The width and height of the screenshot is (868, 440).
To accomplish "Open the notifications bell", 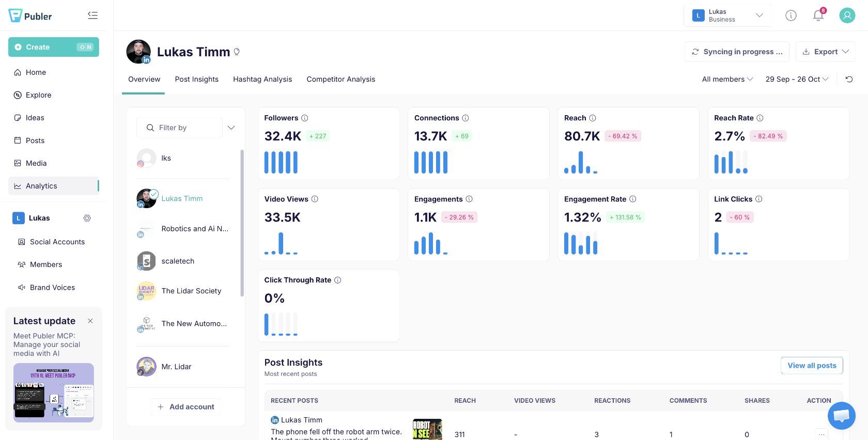I will click(x=818, y=15).
